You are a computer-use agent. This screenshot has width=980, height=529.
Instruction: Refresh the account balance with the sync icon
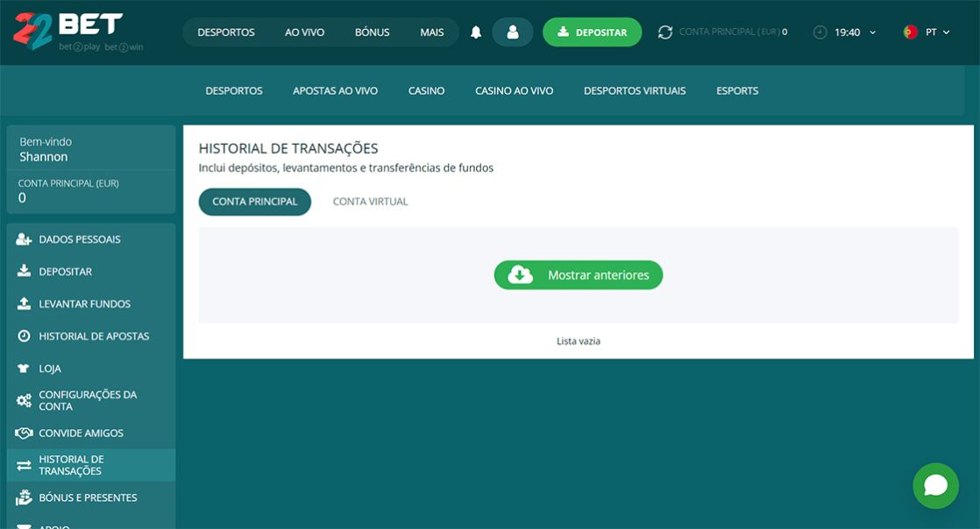[667, 31]
